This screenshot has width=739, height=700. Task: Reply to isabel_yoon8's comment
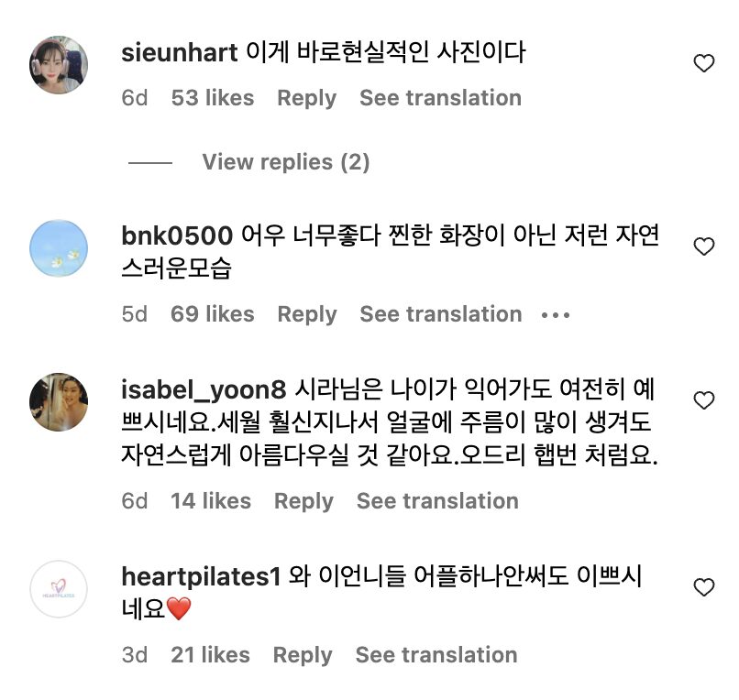(303, 501)
